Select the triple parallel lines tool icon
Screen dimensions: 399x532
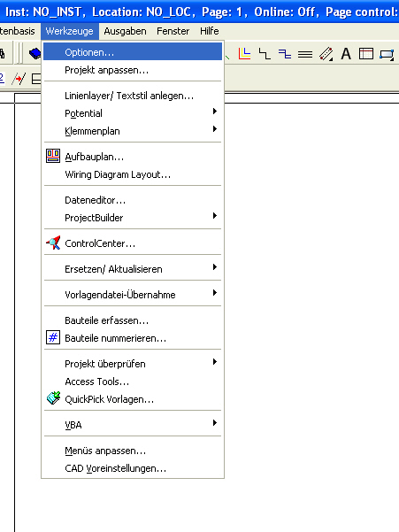[305, 54]
